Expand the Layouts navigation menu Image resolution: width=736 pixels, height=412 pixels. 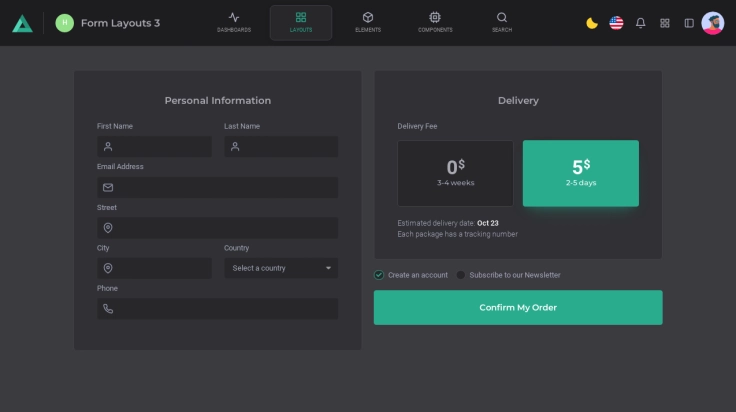pos(301,22)
